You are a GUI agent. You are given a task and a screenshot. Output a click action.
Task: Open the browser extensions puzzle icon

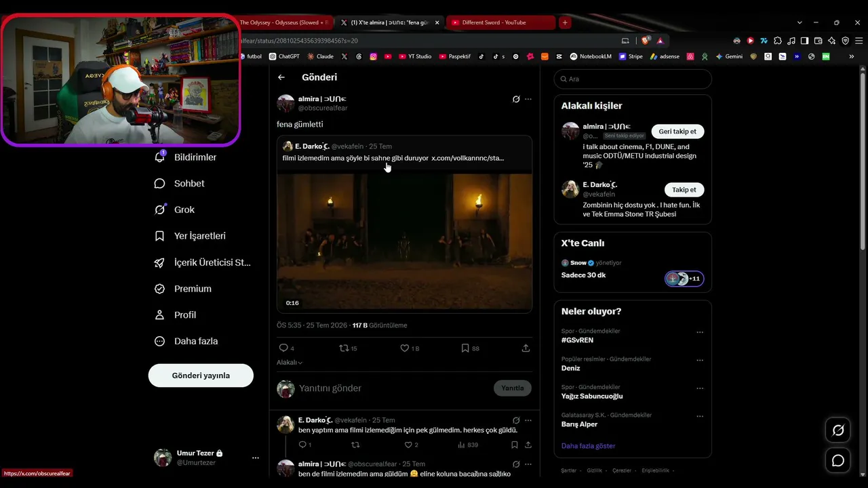click(x=778, y=41)
